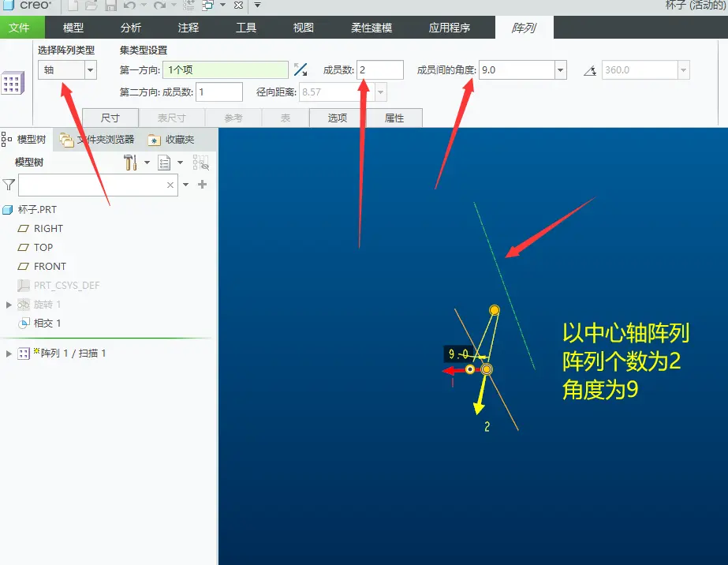Click the pattern array grid icon in dashboard

(13, 84)
